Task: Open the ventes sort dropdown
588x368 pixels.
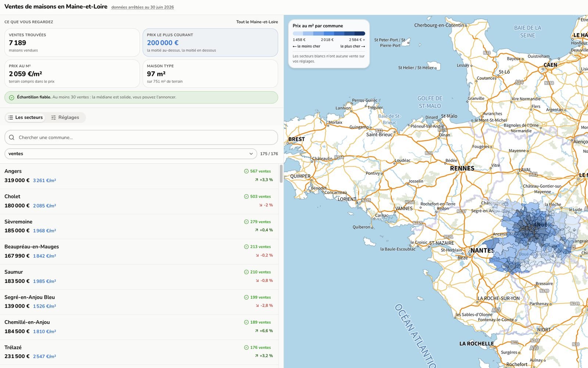Action: pos(130,154)
